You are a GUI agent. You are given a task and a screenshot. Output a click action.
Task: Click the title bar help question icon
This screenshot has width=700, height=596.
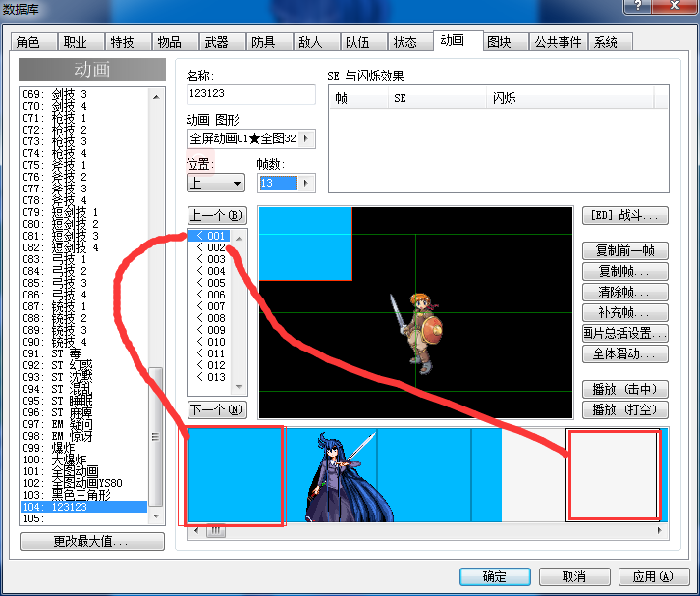(638, 6)
